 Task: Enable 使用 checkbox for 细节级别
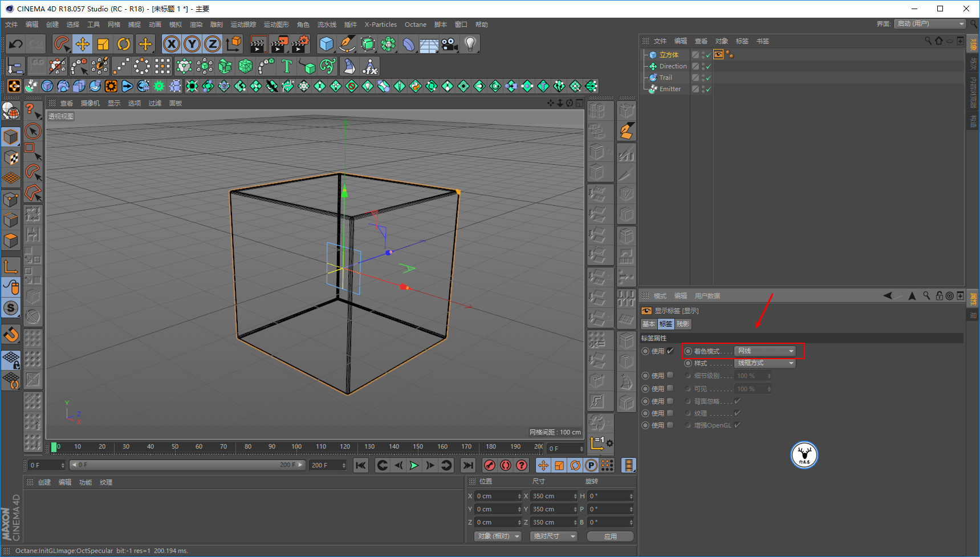tap(670, 375)
